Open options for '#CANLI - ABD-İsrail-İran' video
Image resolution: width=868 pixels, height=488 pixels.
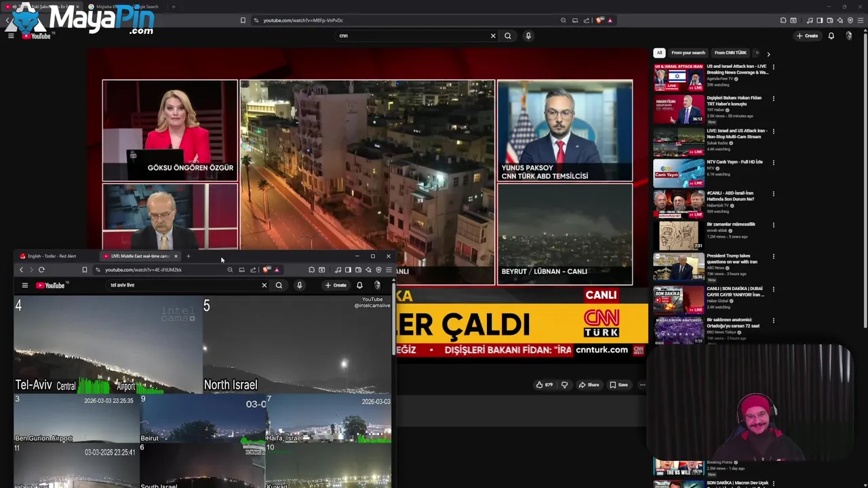(x=773, y=194)
